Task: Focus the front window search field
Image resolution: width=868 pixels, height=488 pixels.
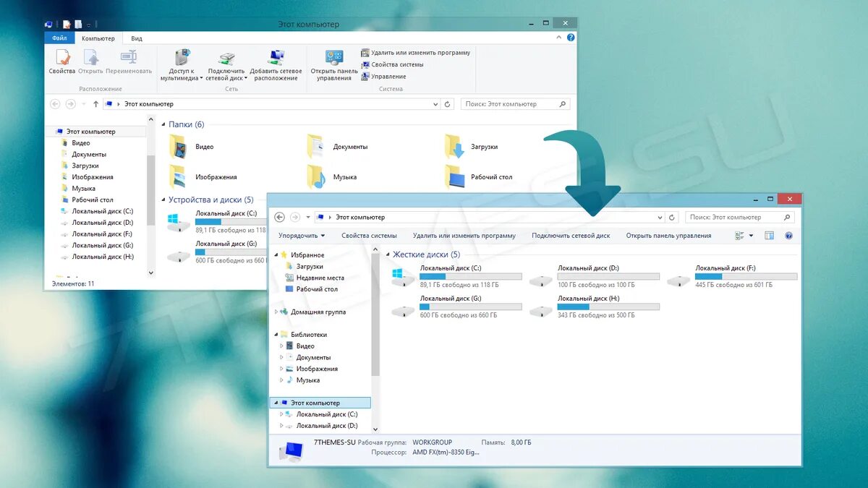Action: coord(739,217)
